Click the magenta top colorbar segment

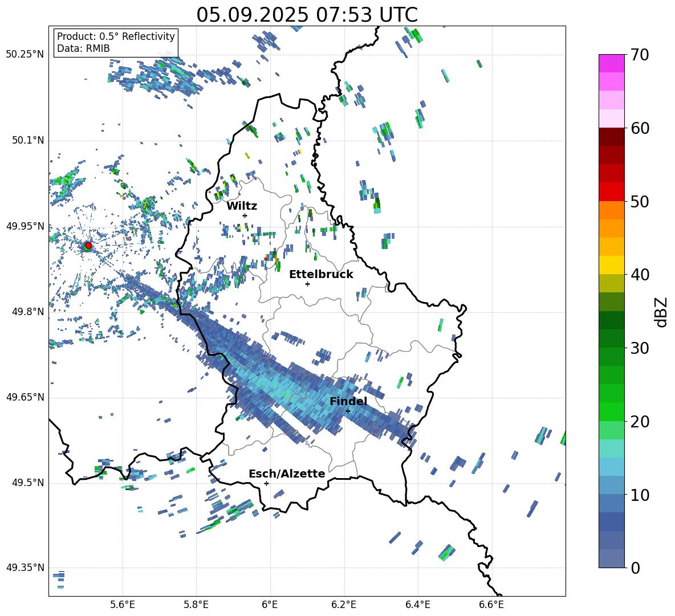tap(611, 63)
